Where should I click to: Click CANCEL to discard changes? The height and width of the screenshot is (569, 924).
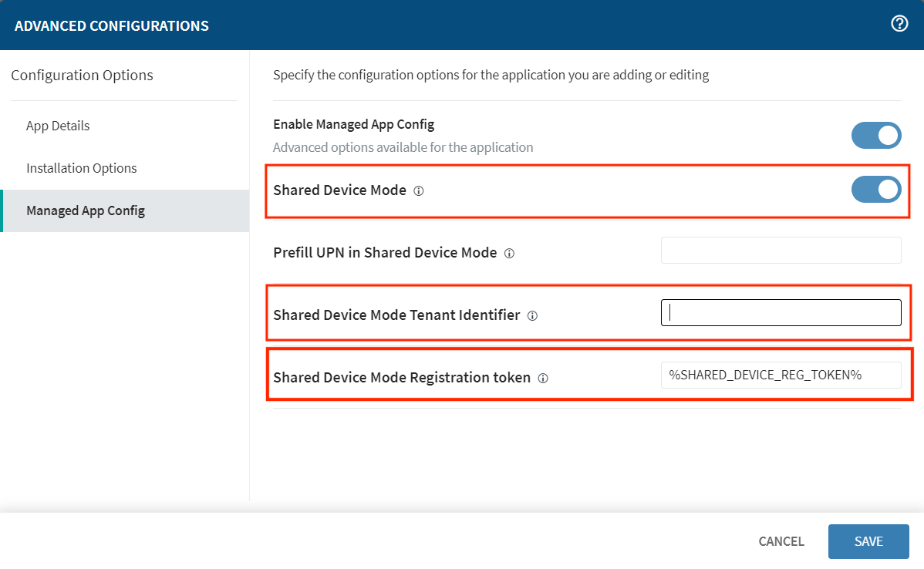[x=781, y=541]
